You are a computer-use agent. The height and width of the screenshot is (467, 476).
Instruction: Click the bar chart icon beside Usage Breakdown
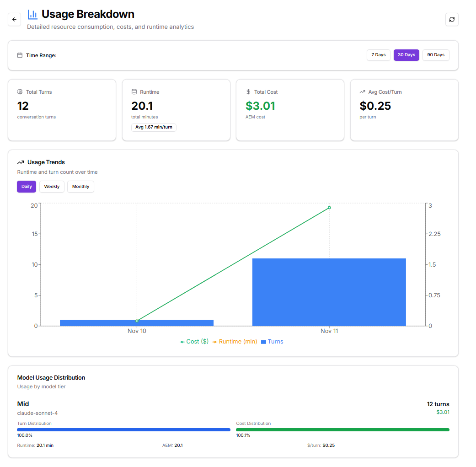[x=32, y=14]
